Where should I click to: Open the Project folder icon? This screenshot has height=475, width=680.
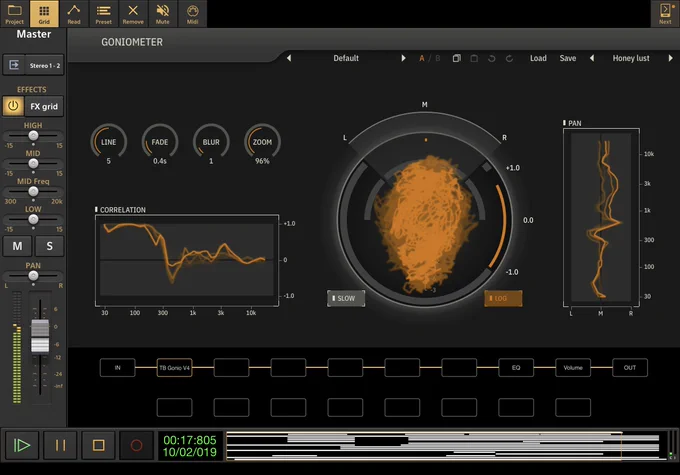coord(14,13)
